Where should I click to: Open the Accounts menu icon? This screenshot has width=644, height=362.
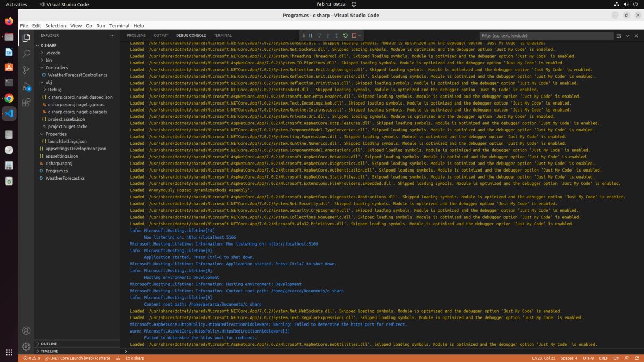pyautogui.click(x=26, y=331)
